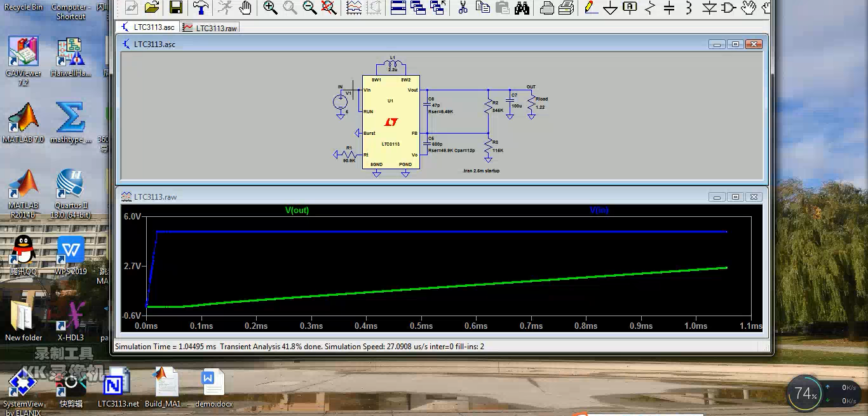Open the Control Panel hammer icon
The height and width of the screenshot is (416, 868).
201,8
